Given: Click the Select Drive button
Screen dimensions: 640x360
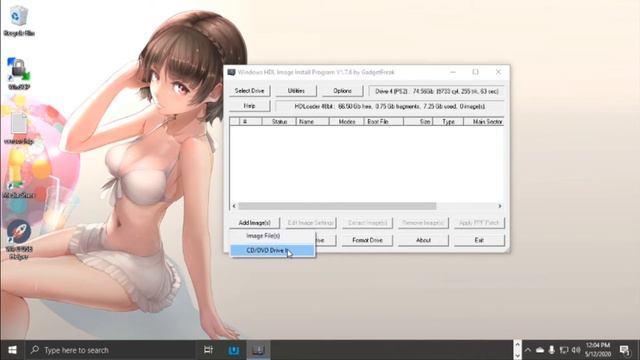Looking at the screenshot, I should 249,91.
